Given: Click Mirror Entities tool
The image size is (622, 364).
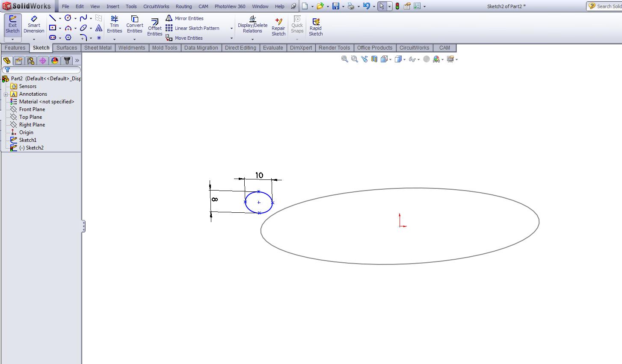Looking at the screenshot, I should pyautogui.click(x=184, y=18).
